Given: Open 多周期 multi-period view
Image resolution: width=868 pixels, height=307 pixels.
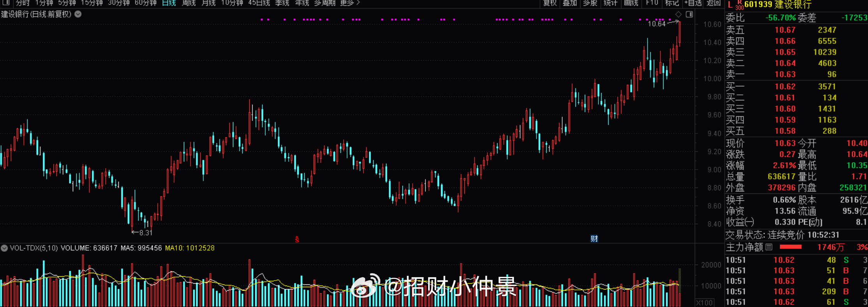Looking at the screenshot, I should (x=325, y=3).
